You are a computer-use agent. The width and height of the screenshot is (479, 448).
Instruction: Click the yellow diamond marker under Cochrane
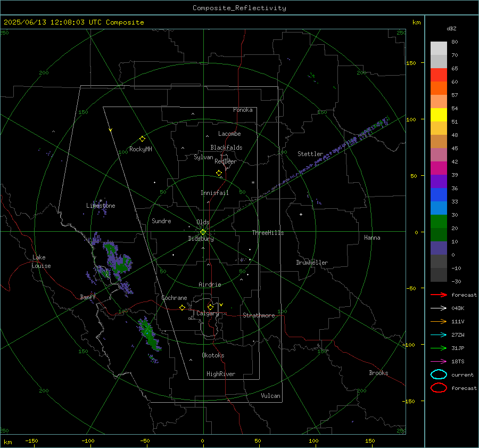[x=183, y=308]
